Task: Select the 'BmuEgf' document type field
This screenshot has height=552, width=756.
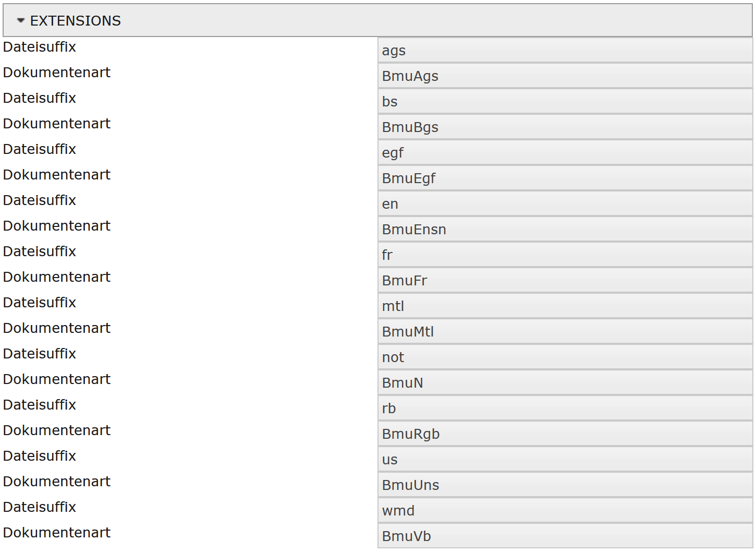Action: point(565,178)
